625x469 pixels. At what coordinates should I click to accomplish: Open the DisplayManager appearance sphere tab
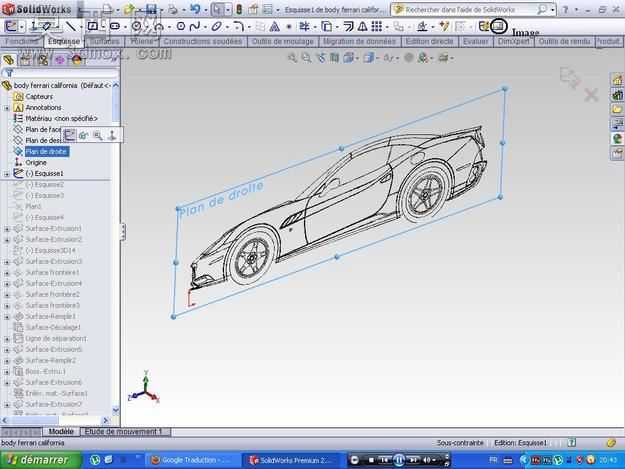coord(77,60)
